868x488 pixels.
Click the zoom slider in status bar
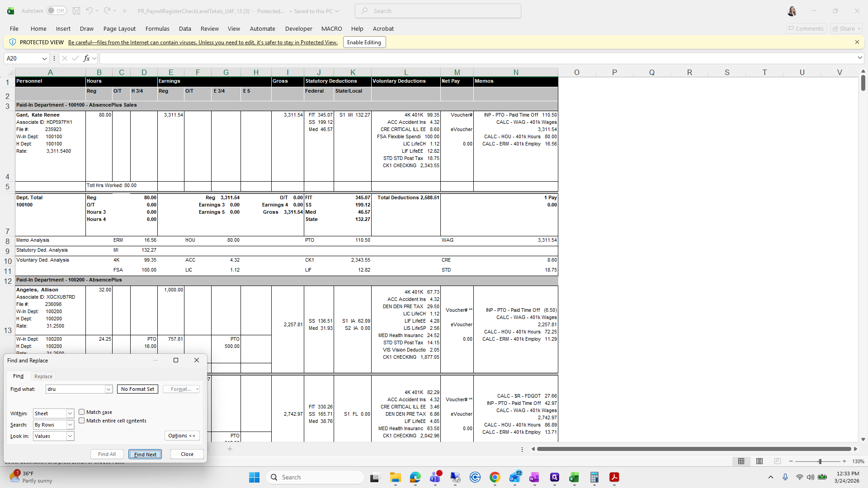(820, 461)
